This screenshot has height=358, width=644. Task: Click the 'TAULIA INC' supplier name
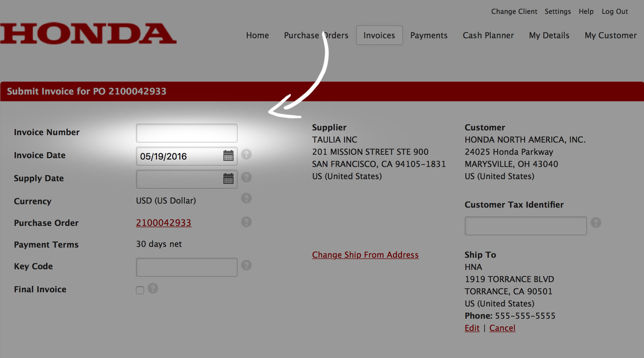click(335, 140)
